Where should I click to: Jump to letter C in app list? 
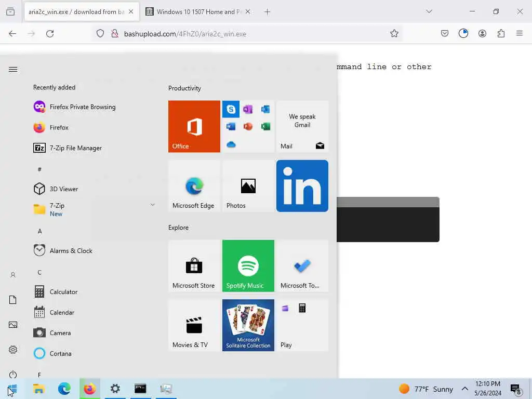(39, 272)
